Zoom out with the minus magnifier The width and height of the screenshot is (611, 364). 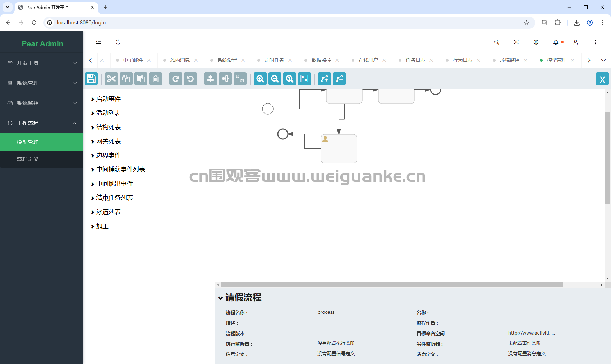275,79
